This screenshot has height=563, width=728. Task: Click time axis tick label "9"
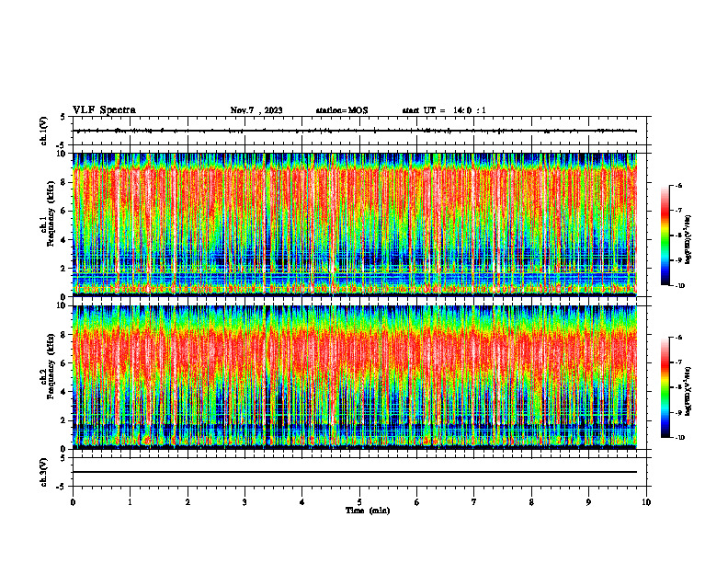click(588, 502)
